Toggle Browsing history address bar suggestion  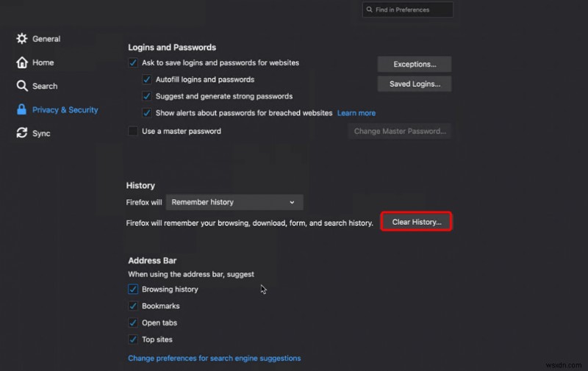[x=133, y=289]
